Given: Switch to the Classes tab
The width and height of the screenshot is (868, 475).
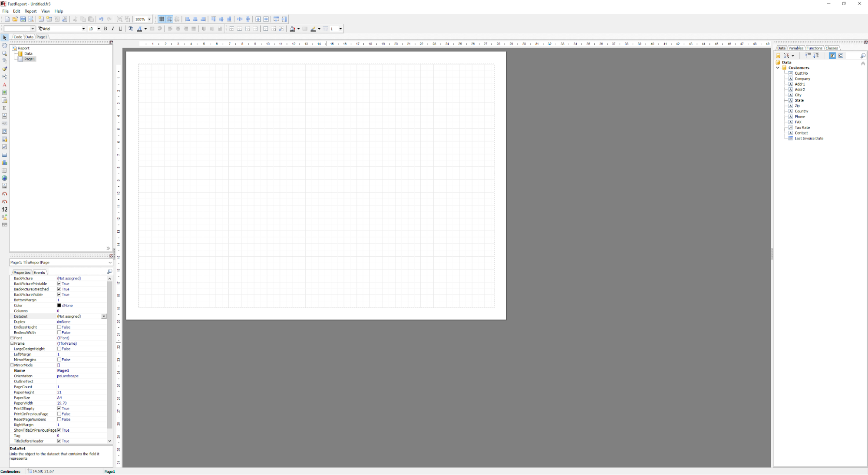Looking at the screenshot, I should 832,48.
